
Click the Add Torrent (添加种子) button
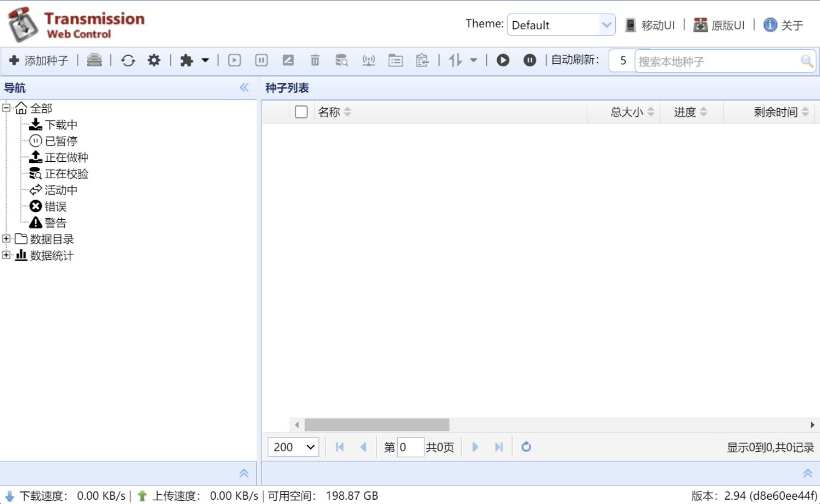38,60
